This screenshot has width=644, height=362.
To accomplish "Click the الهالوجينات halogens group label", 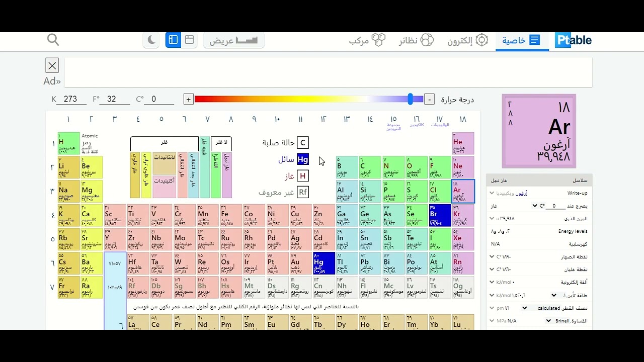I will [440, 125].
